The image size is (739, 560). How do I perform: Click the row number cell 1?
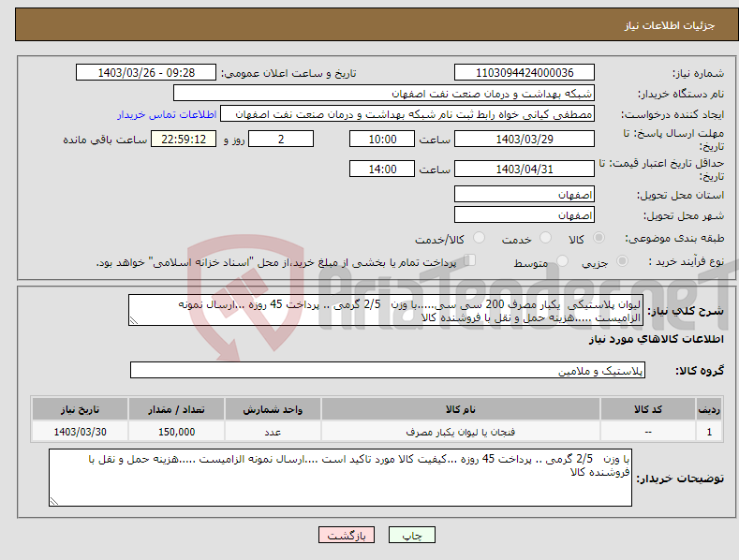click(709, 432)
